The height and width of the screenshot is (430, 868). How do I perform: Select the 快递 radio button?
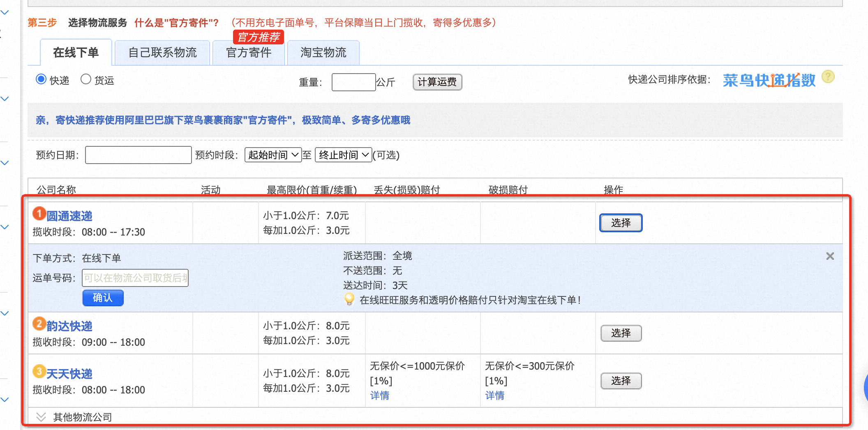(x=41, y=79)
